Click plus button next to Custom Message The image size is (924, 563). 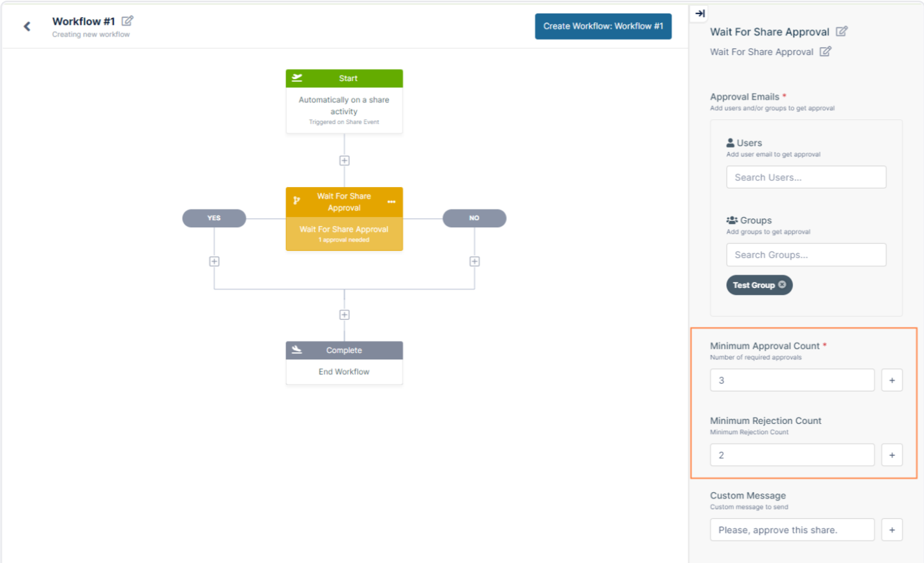891,530
